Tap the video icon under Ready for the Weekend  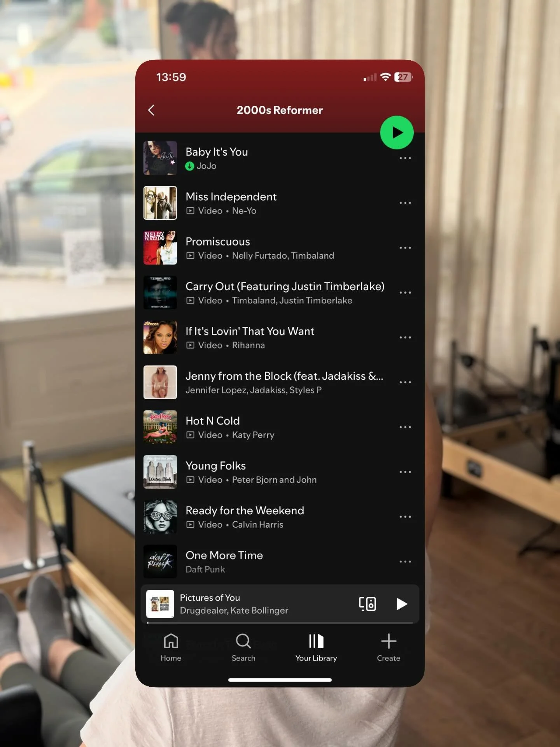click(x=190, y=524)
